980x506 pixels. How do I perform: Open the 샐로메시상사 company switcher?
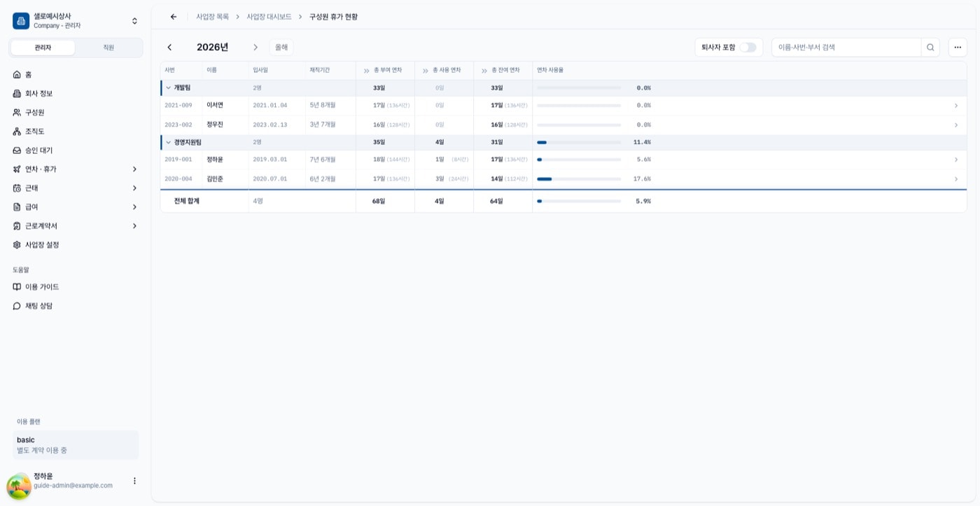76,21
